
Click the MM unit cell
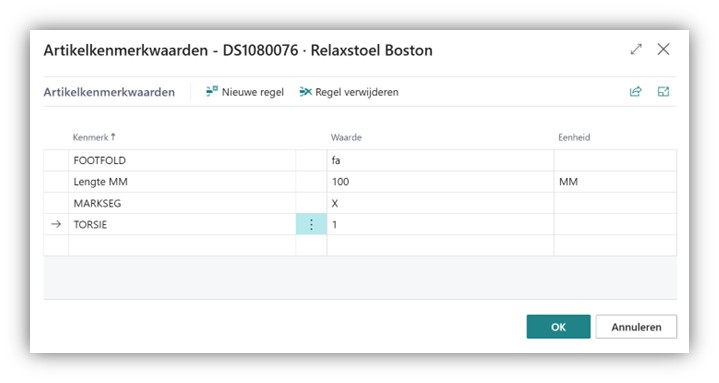[615, 182]
